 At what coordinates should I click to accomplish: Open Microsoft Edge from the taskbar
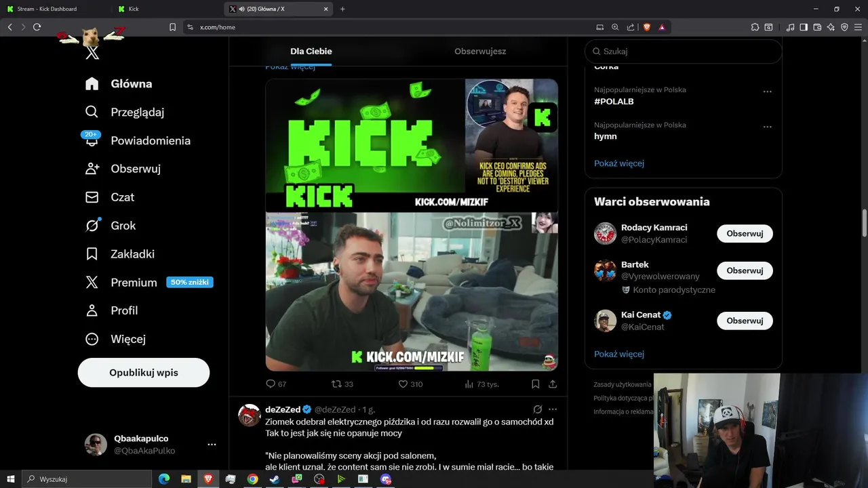pyautogui.click(x=163, y=479)
